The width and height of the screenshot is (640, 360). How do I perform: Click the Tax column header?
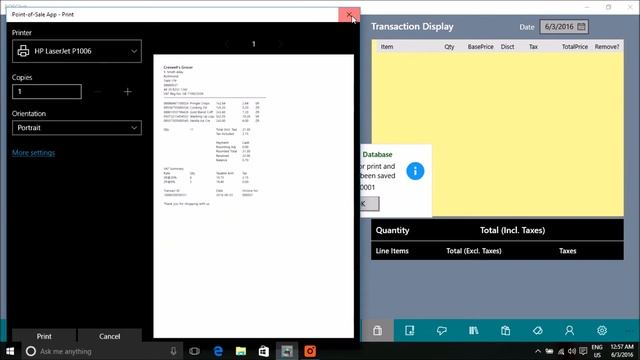[x=533, y=47]
